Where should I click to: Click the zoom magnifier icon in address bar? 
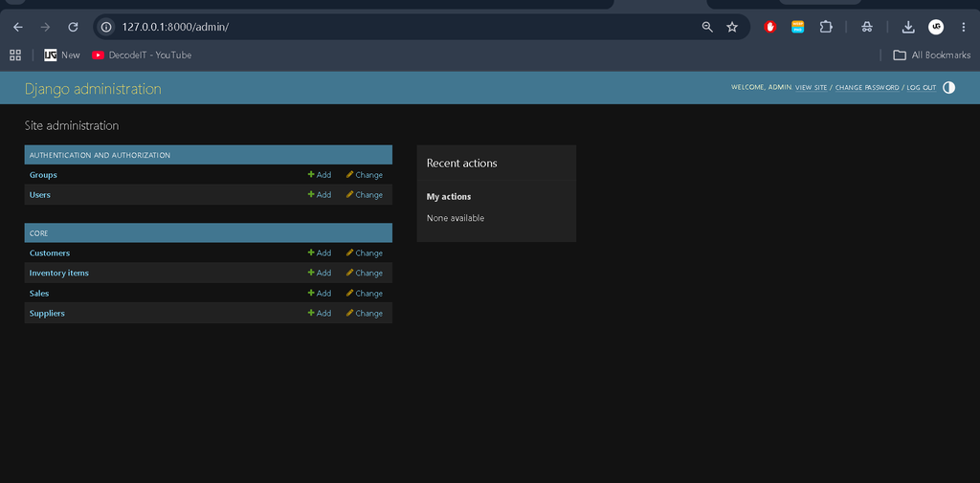(707, 27)
